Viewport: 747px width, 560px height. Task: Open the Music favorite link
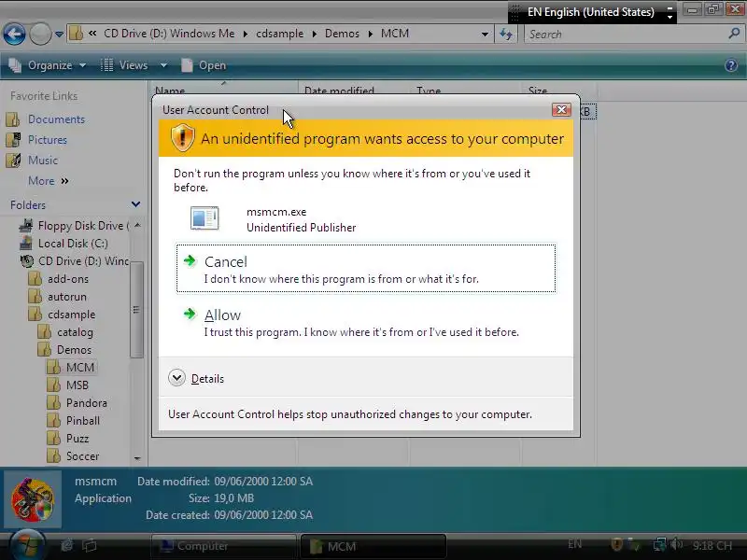coord(43,161)
